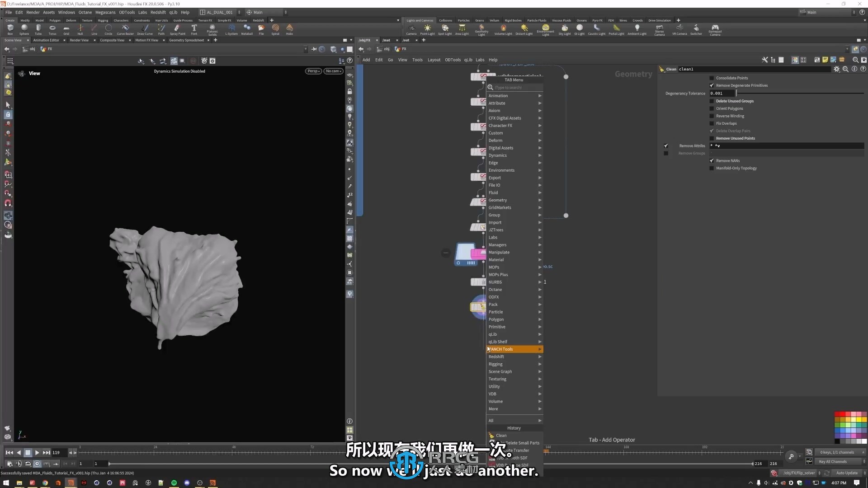Add an Area Light from the shelf
Viewport: 868px width, 488px height.
[462, 29]
